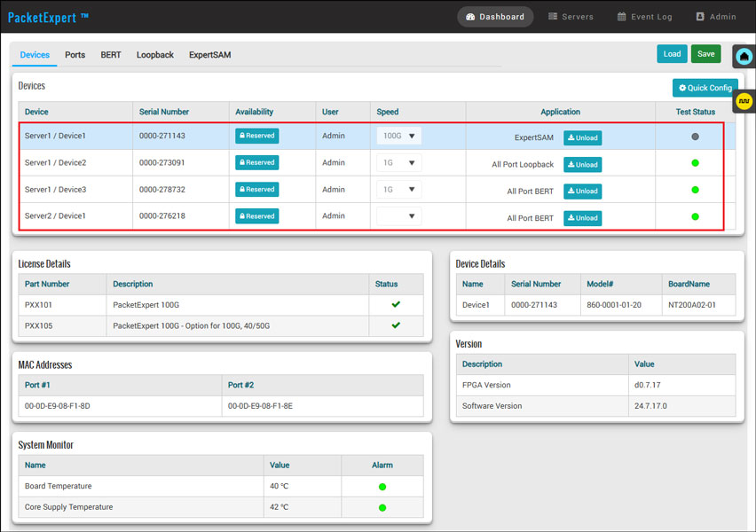Click part number PXX101
Screen dimensions: 756x532
click(x=38, y=305)
